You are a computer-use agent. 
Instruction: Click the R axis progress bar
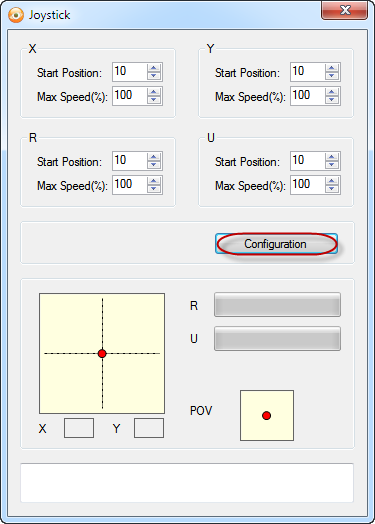277,304
